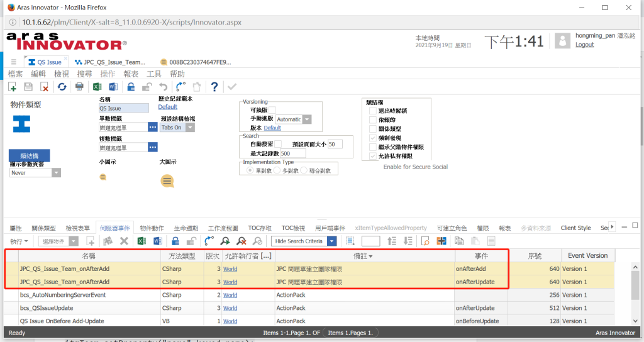Toggle the 繼承父階物件權限 checkbox

tap(373, 147)
